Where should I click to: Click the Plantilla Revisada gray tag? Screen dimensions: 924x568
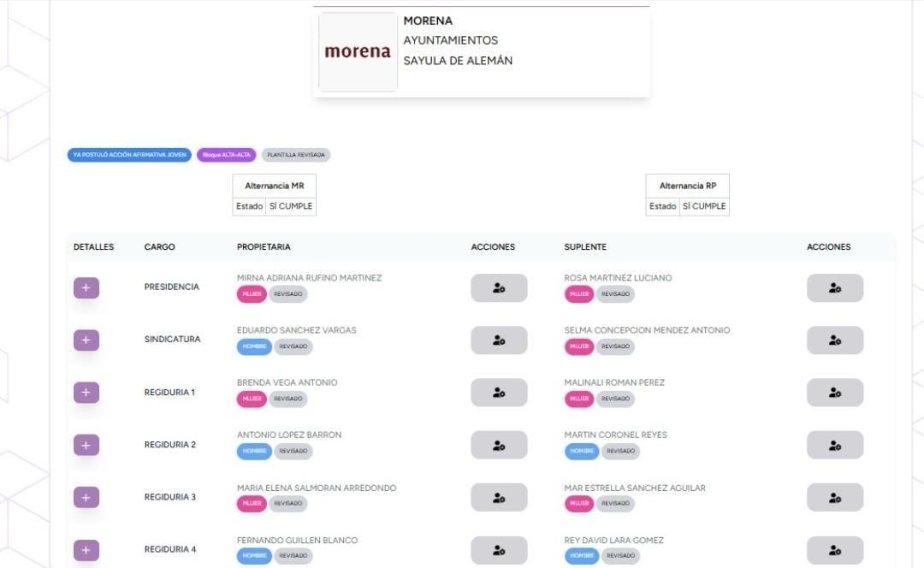[x=296, y=155]
